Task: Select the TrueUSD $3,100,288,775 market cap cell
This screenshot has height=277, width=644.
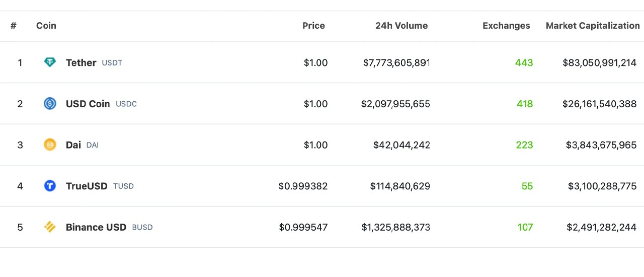Action: tap(602, 186)
